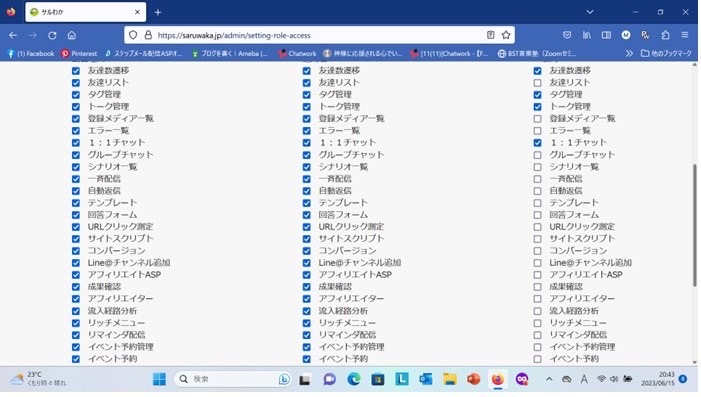Go to the Firefox home page icon
Screen dimensions: 701x397
coord(72,35)
